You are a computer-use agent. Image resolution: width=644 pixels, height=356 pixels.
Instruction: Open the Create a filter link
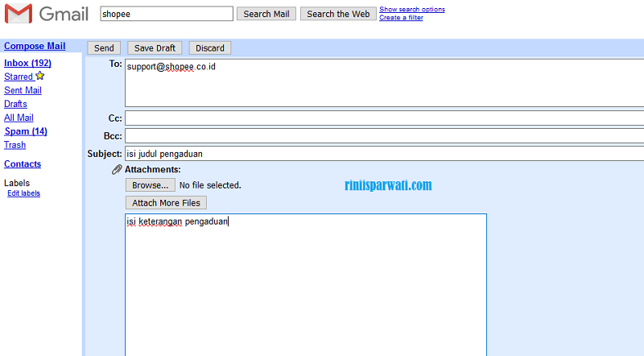click(401, 18)
